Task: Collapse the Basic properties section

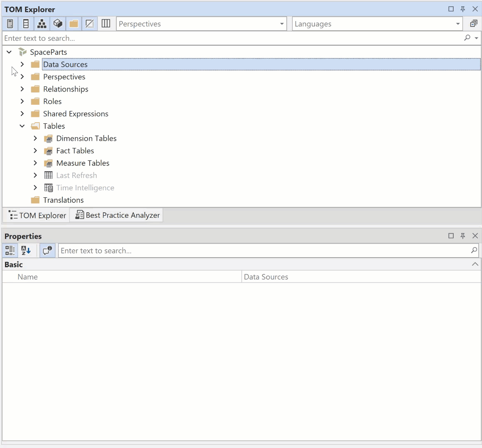Action: (x=475, y=264)
